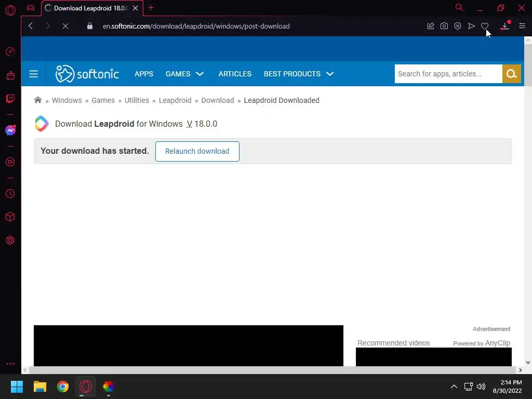Click Relaunch download button
The height and width of the screenshot is (399, 532).
pos(197,151)
